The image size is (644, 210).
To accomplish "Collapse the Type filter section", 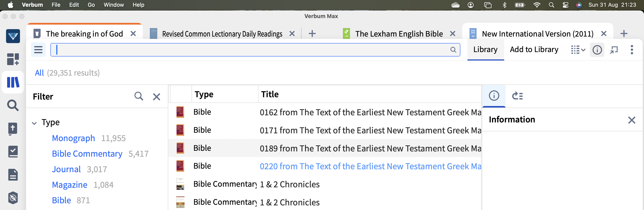I will [x=34, y=123].
